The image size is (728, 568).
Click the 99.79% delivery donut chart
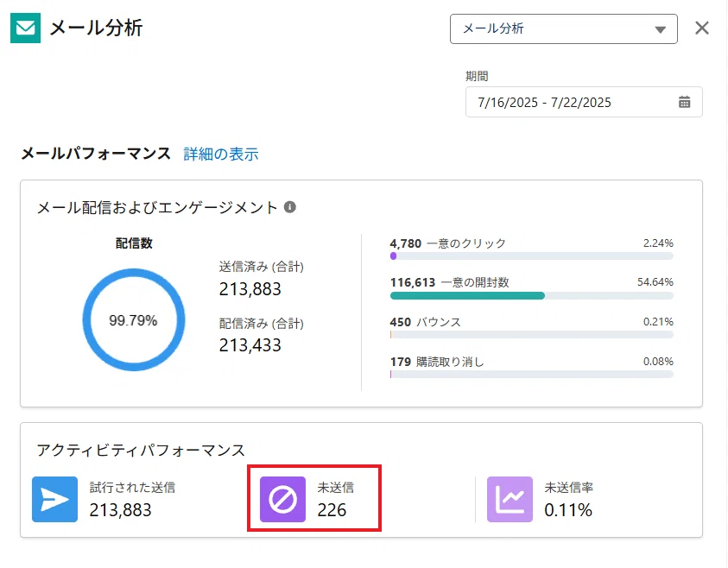tap(134, 319)
